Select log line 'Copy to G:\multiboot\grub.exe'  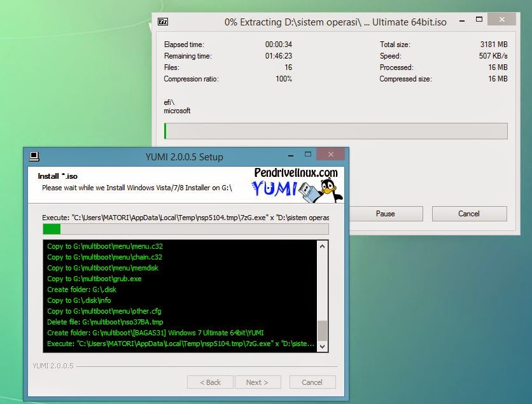point(94,279)
